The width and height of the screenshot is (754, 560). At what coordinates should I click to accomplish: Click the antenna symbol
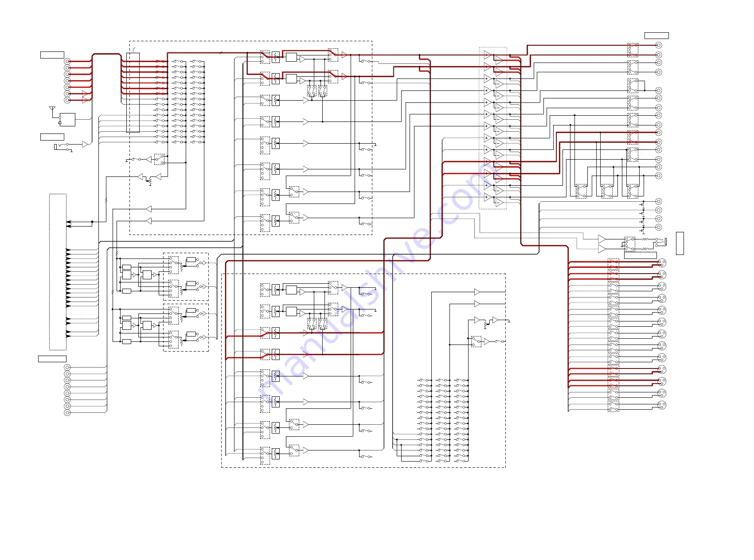(x=52, y=110)
